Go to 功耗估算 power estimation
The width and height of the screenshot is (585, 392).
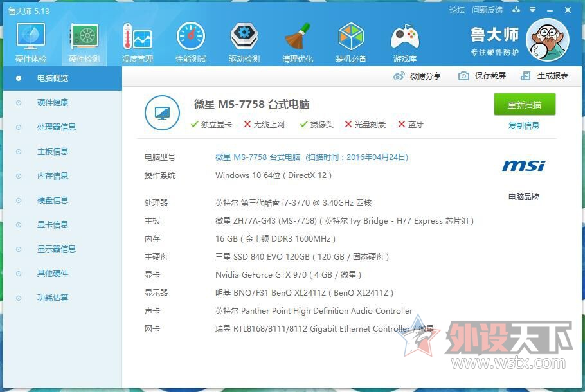click(x=53, y=298)
